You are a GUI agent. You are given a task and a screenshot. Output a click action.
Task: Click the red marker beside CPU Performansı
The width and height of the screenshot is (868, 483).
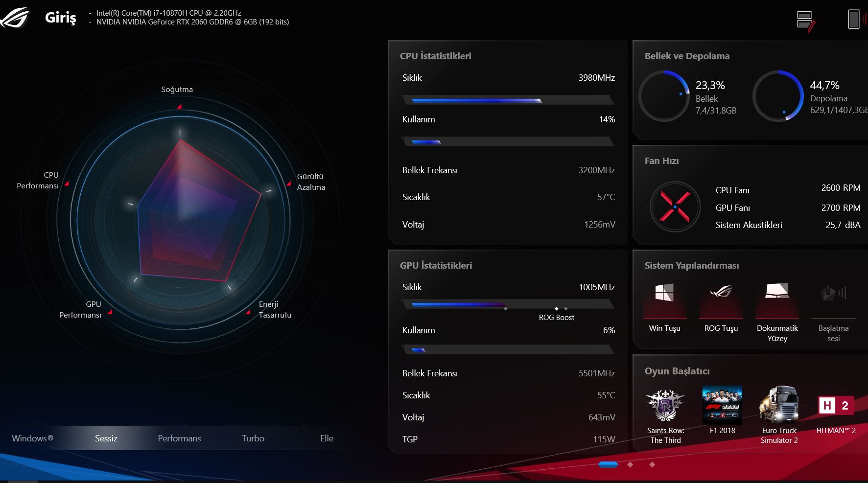(x=67, y=184)
